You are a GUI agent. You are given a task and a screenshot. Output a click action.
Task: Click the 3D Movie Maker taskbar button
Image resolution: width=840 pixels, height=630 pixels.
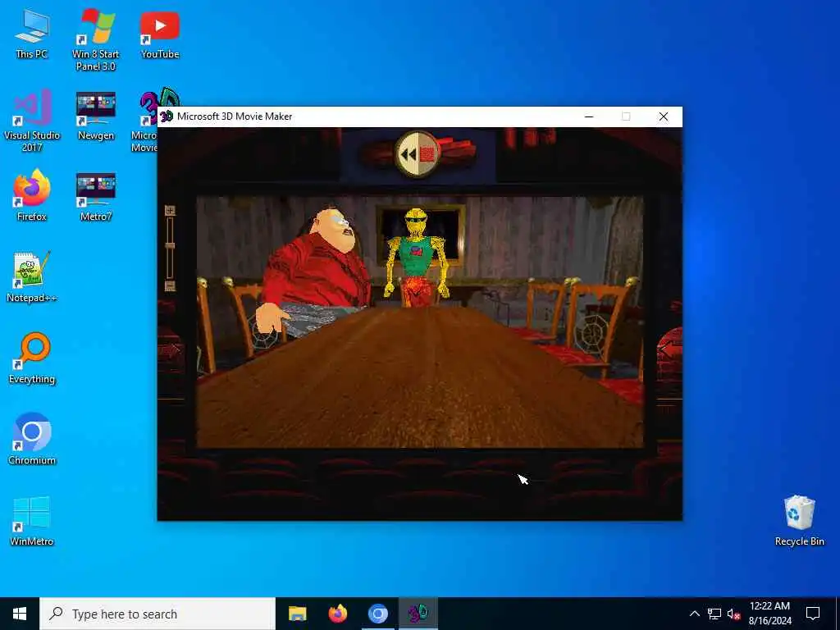tap(418, 614)
